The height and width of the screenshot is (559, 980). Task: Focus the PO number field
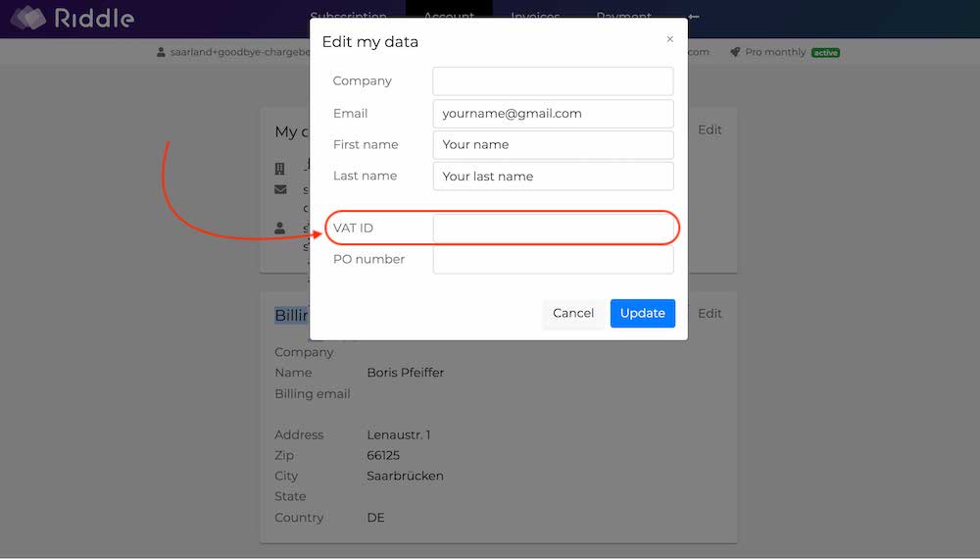coord(553,260)
